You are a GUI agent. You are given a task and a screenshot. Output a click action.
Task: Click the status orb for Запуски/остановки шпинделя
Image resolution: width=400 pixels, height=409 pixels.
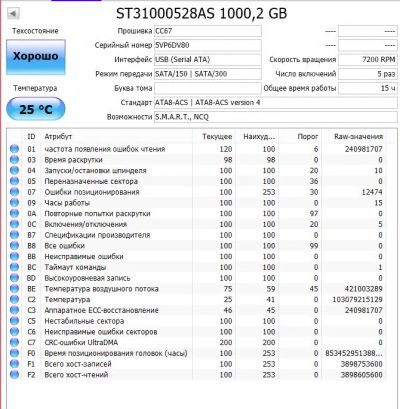(14, 170)
